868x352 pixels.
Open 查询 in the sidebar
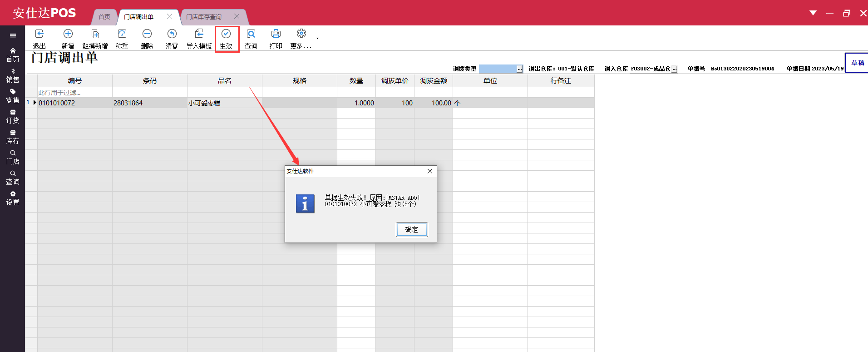click(13, 178)
